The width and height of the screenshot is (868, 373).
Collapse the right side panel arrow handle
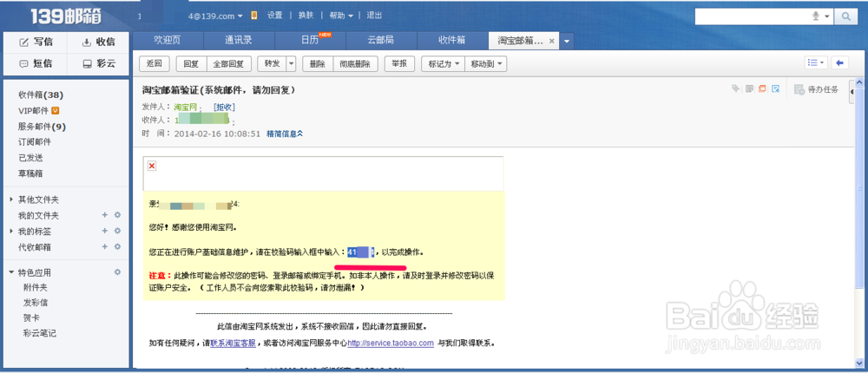(851, 92)
